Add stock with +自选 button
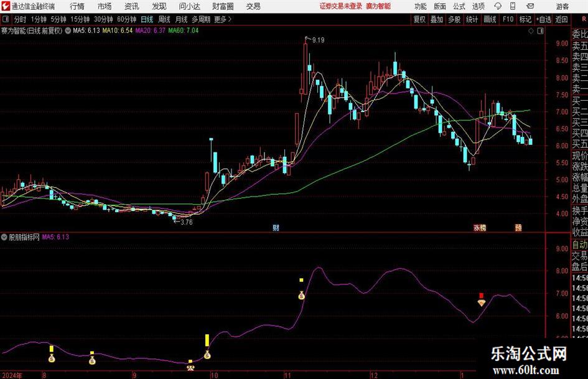This screenshot has width=588, height=379. (544, 19)
